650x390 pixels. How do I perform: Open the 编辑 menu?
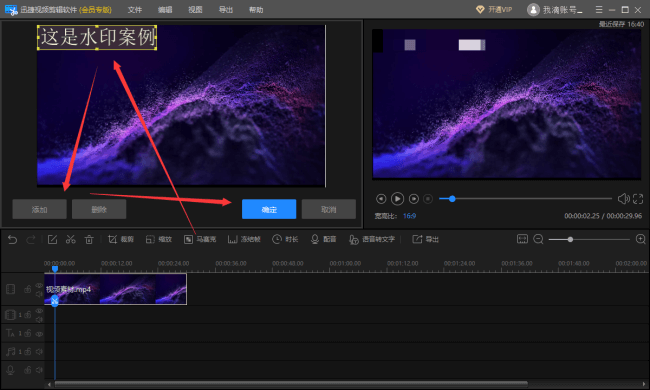coord(165,10)
